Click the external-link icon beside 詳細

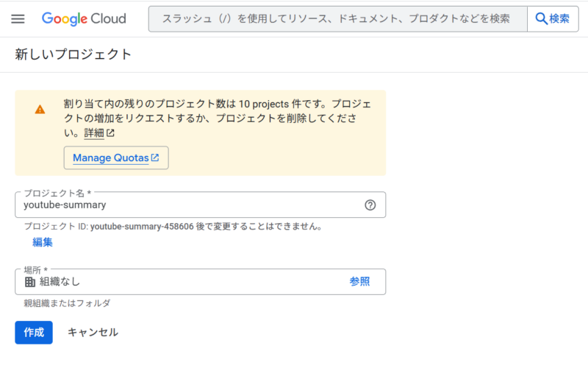(x=110, y=133)
